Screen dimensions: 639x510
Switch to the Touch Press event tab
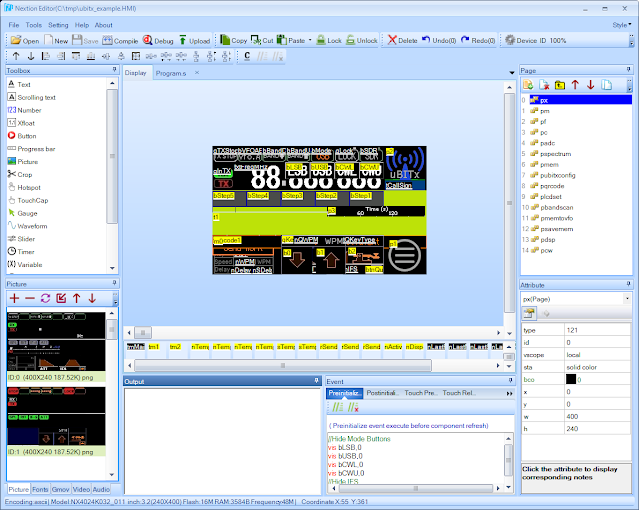(x=421, y=393)
